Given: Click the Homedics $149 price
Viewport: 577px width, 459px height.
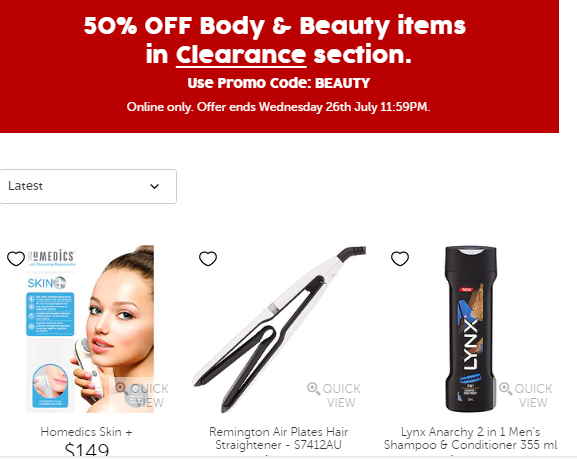Looking at the screenshot, I should (87, 450).
